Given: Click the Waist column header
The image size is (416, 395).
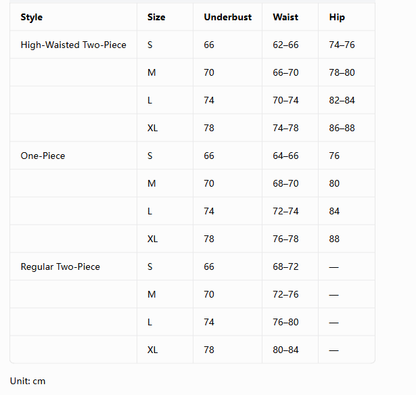Looking at the screenshot, I should click(x=285, y=17).
